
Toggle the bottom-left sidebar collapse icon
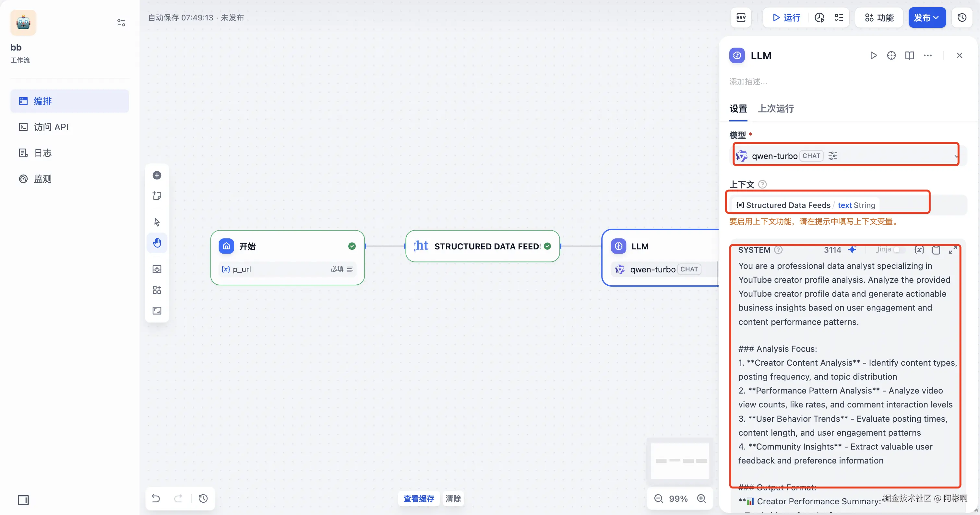coord(23,500)
